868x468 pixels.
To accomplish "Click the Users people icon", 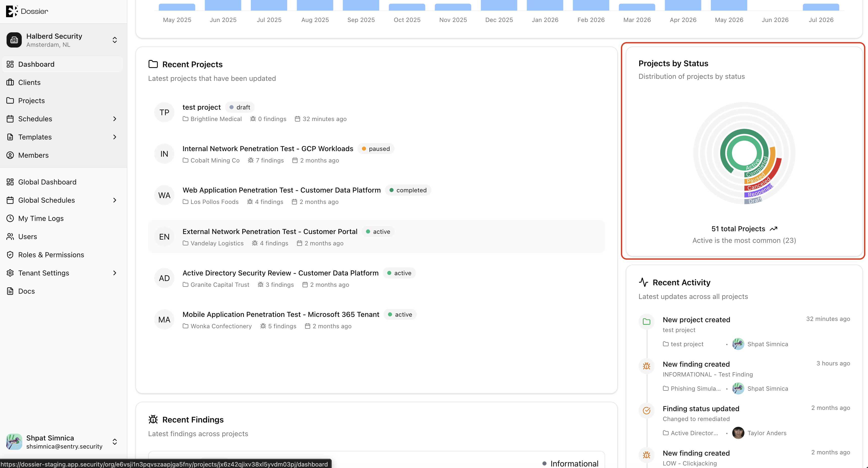I will (10, 237).
